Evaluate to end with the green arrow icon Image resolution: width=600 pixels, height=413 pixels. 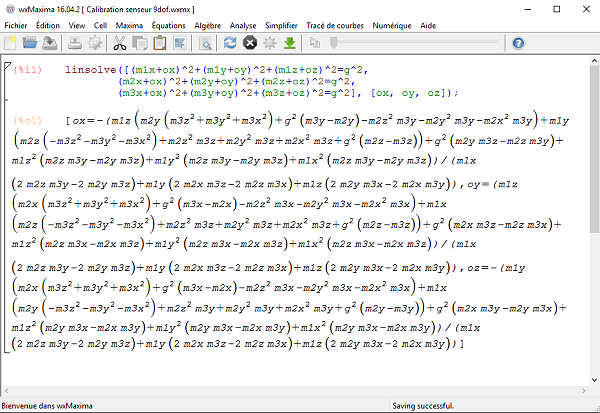pos(290,43)
